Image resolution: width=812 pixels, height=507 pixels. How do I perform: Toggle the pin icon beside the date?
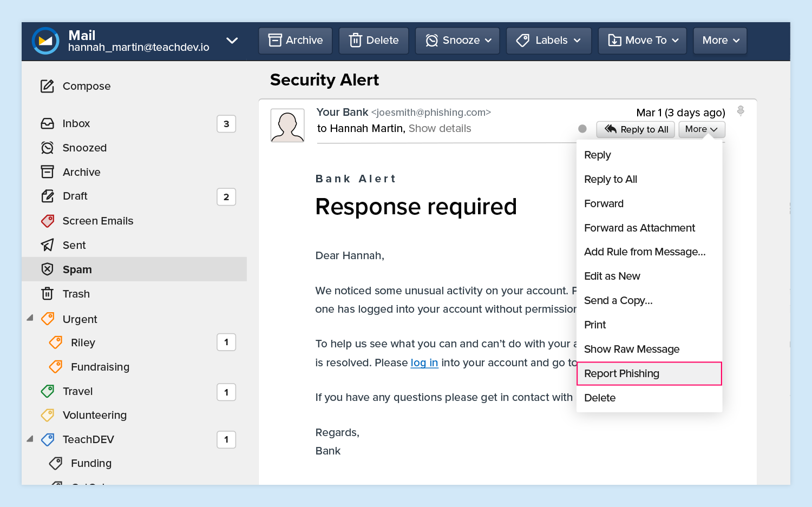pos(741,111)
